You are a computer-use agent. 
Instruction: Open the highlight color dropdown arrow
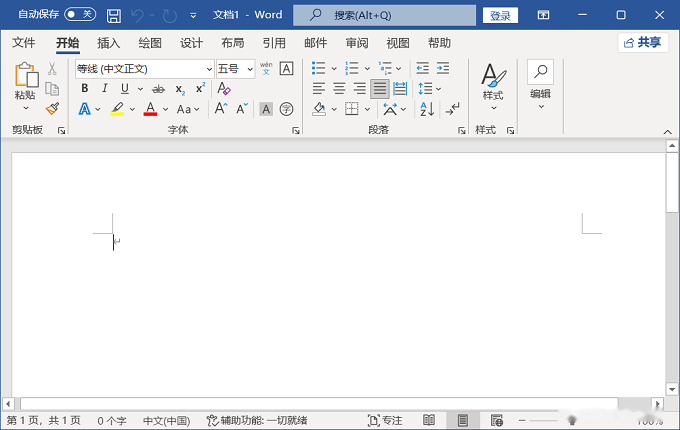point(132,109)
